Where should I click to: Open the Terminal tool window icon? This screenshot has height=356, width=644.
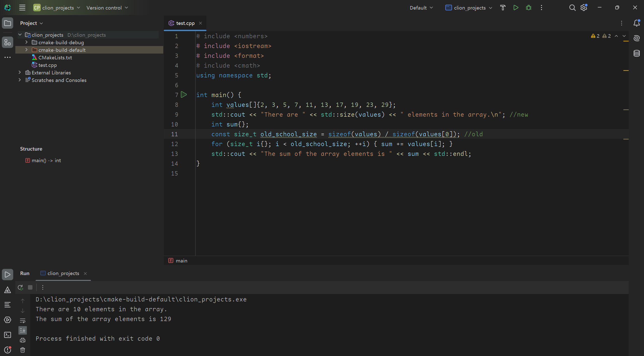coord(8,335)
